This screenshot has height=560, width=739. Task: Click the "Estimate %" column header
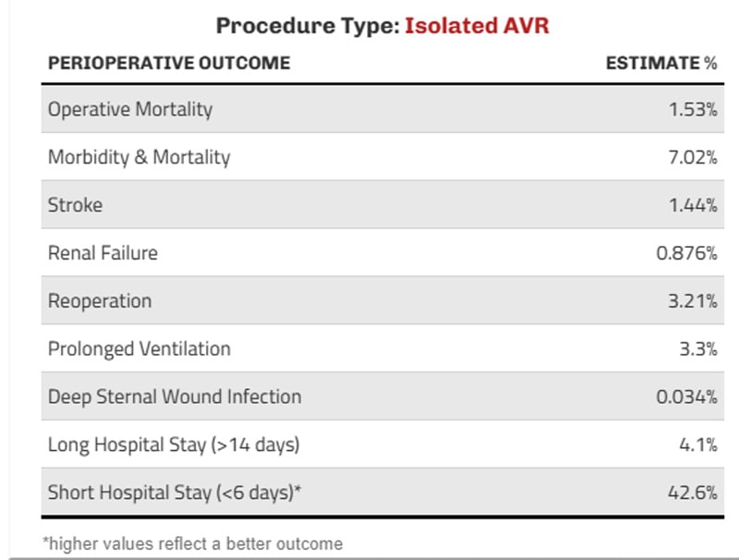click(x=661, y=63)
